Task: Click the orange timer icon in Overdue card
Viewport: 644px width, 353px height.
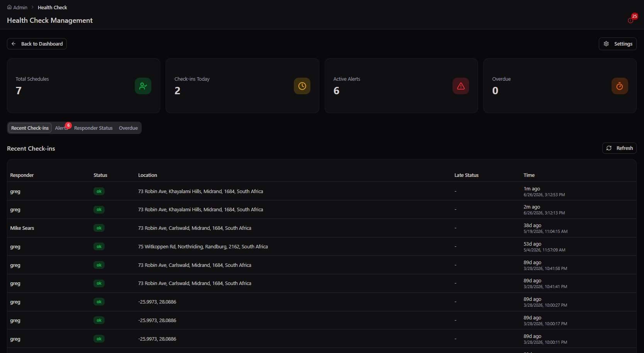Action: pos(620,86)
